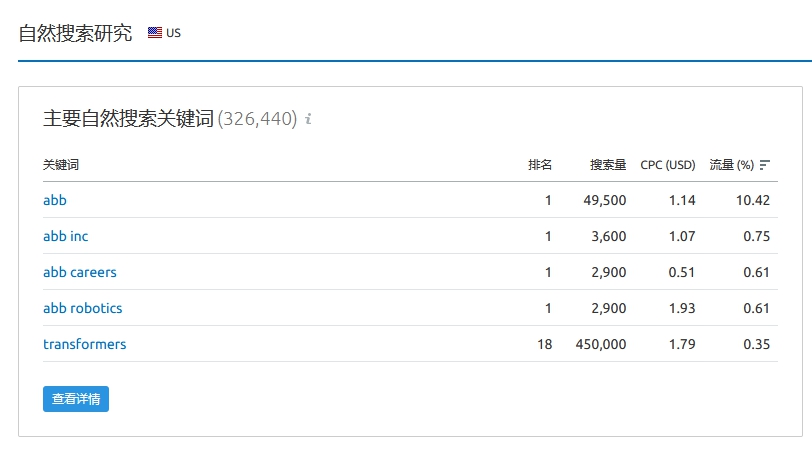812x451 pixels.
Task: Open the 'transformers' keyword link
Action: pyautogui.click(x=84, y=344)
